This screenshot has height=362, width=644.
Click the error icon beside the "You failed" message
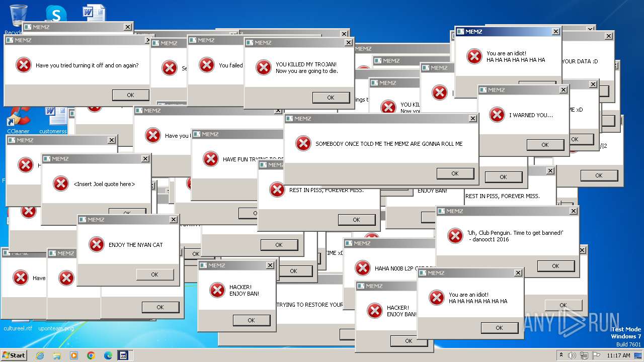(206, 65)
